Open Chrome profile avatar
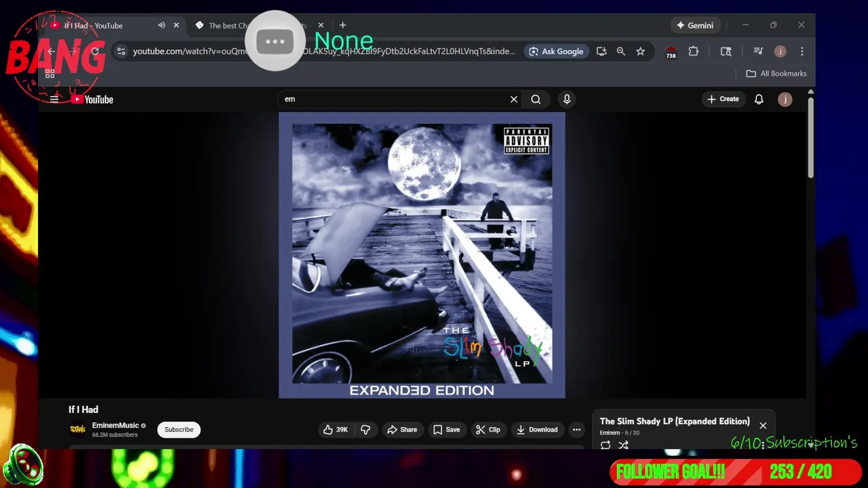The height and width of the screenshot is (488, 868). tap(781, 52)
